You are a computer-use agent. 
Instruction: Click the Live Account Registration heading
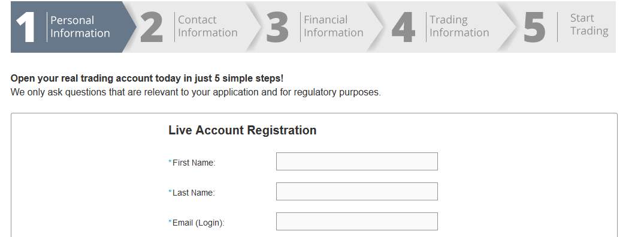(242, 130)
